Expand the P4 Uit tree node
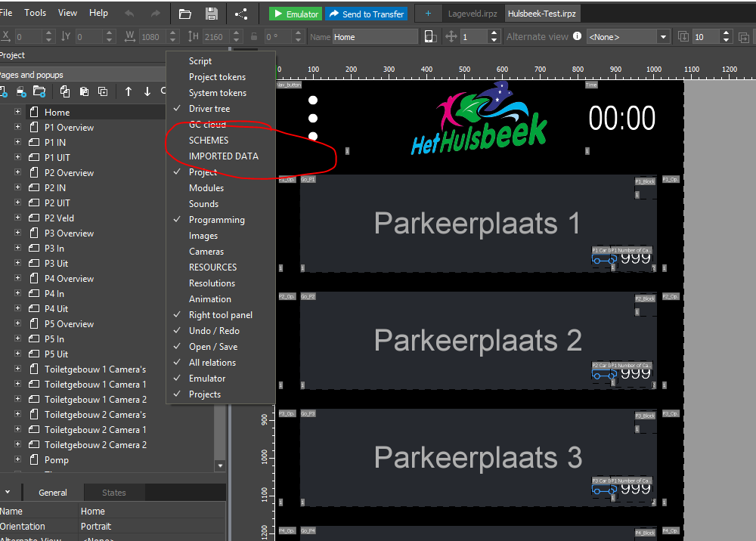This screenshot has height=541, width=756. (18, 308)
